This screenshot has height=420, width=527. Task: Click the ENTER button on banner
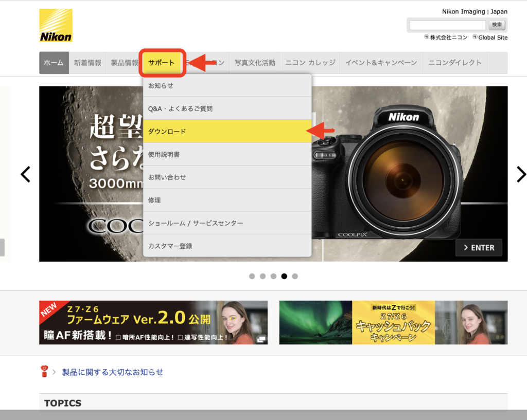point(479,248)
